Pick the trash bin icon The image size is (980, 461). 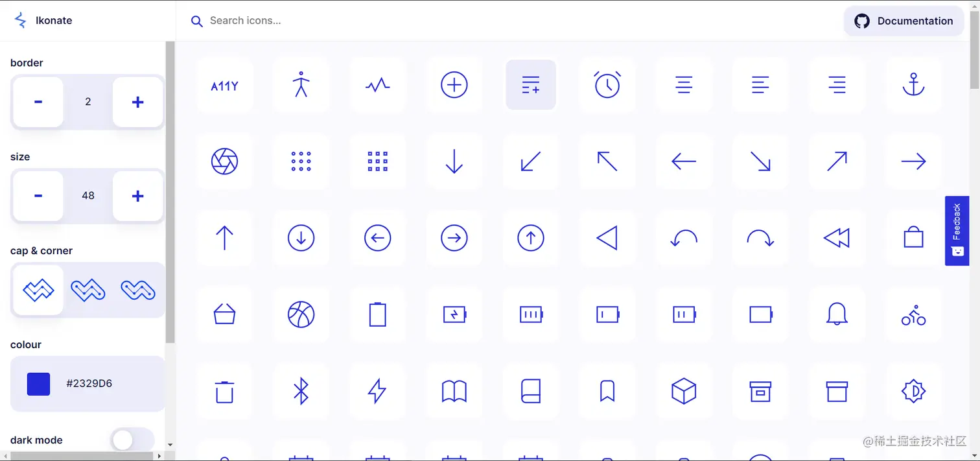point(224,391)
